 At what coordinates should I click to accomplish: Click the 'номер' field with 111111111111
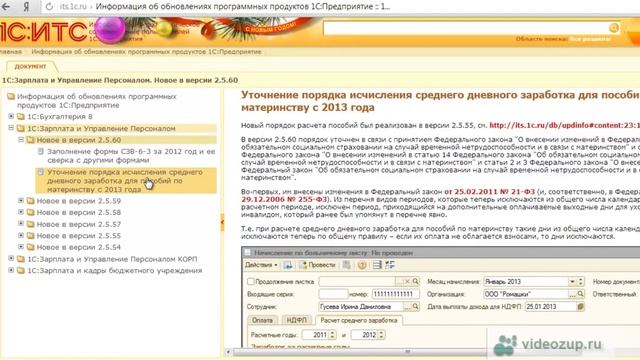[395, 294]
